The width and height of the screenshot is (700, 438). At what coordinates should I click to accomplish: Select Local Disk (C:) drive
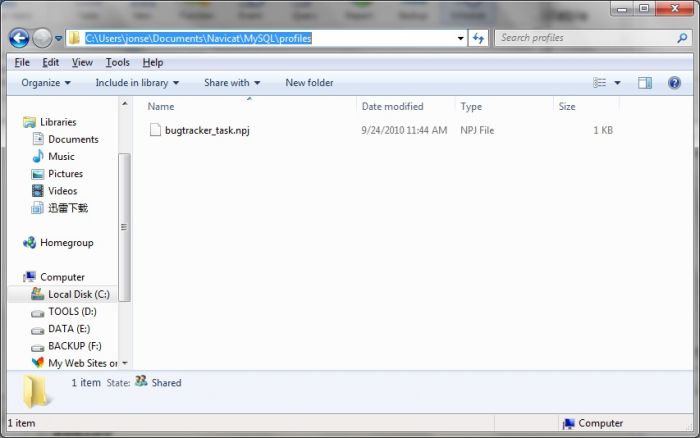(78, 294)
